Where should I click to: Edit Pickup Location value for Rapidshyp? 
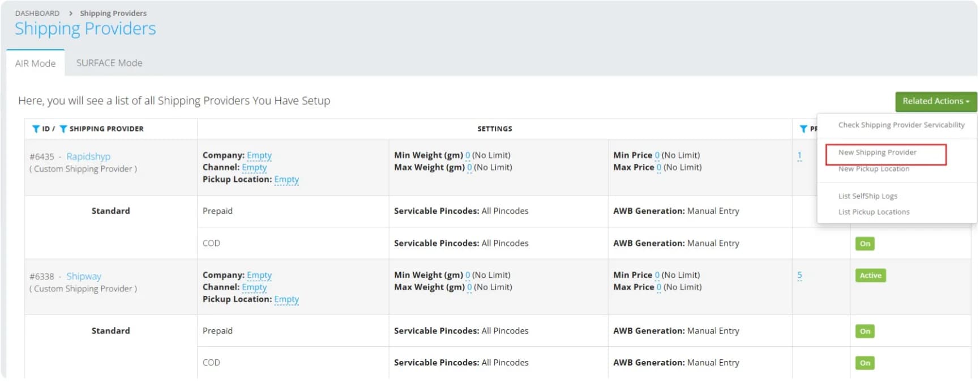pos(286,179)
